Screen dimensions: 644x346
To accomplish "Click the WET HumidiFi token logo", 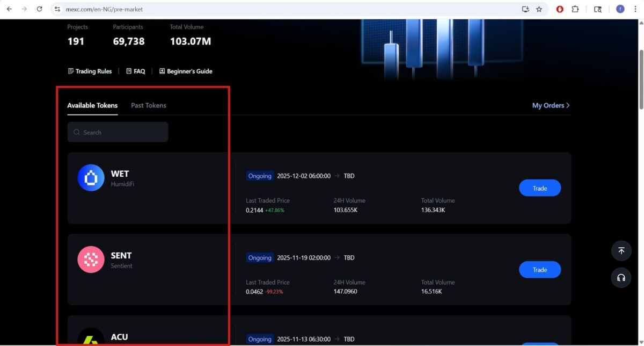I will (91, 178).
